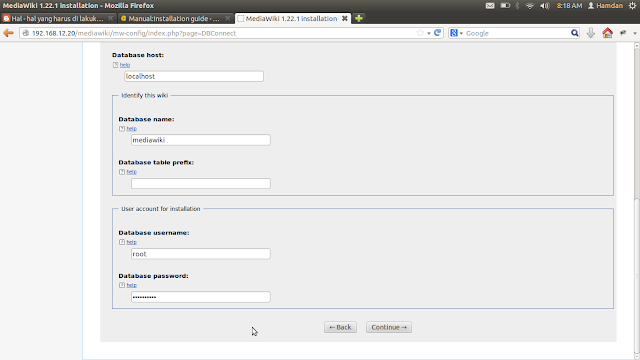This screenshot has width=640, height=360.
Task: Click the 'User account for installation' legend
Action: click(x=161, y=209)
